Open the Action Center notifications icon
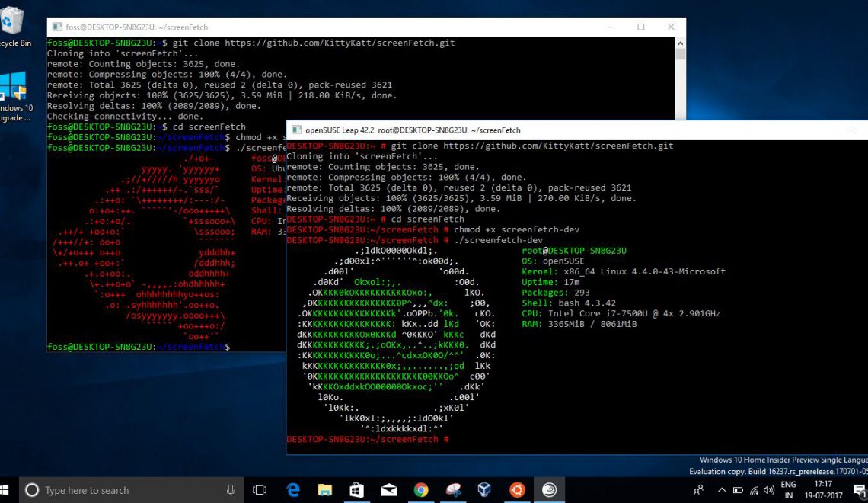Image resolution: width=868 pixels, height=503 pixels. coord(860,490)
